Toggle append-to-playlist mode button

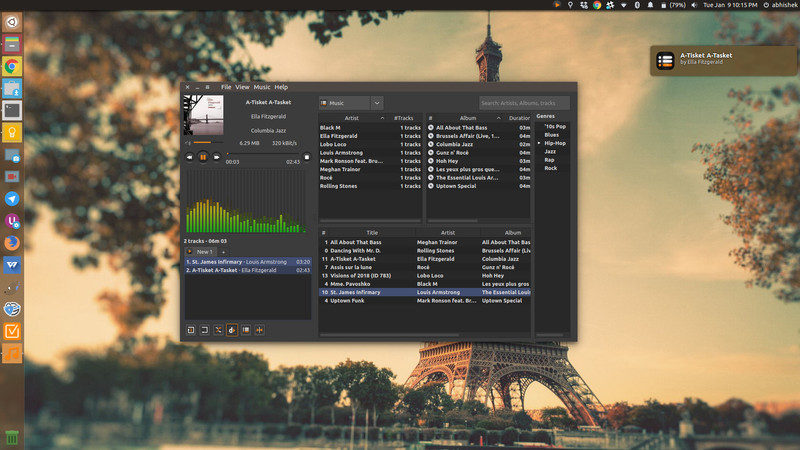246,330
